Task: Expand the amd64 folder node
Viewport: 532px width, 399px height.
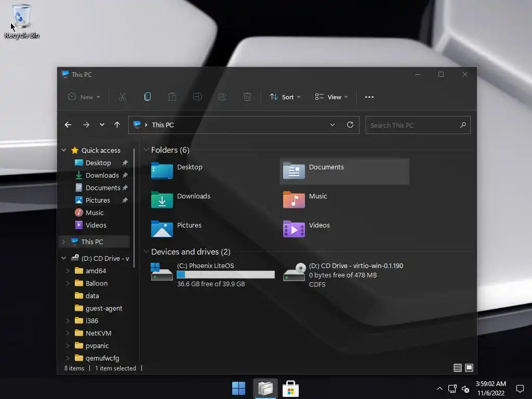Action: tap(68, 271)
